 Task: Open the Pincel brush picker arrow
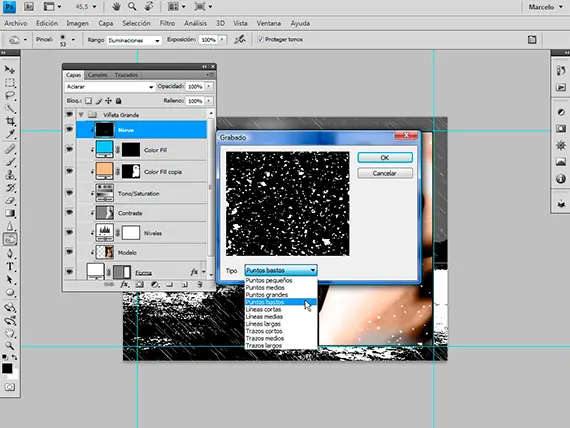[x=73, y=40]
